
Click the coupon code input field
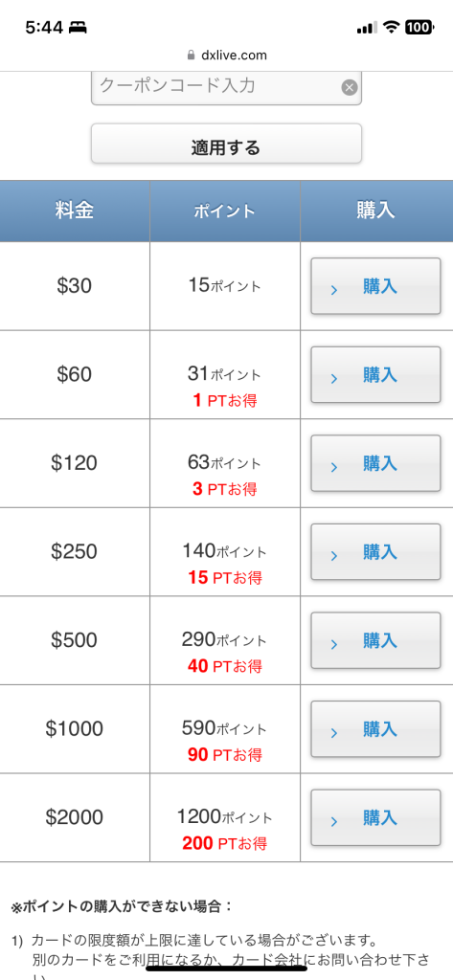[226, 87]
